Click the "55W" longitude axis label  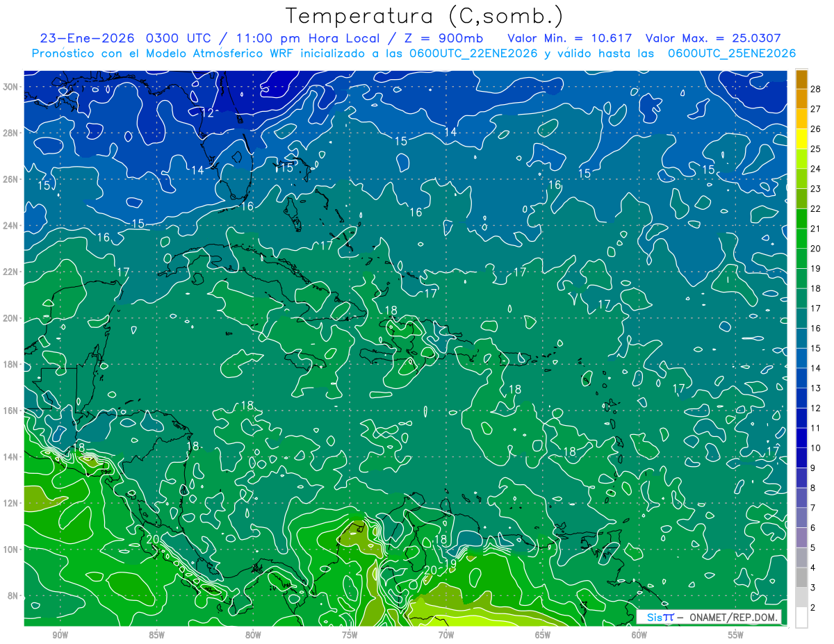click(x=736, y=636)
